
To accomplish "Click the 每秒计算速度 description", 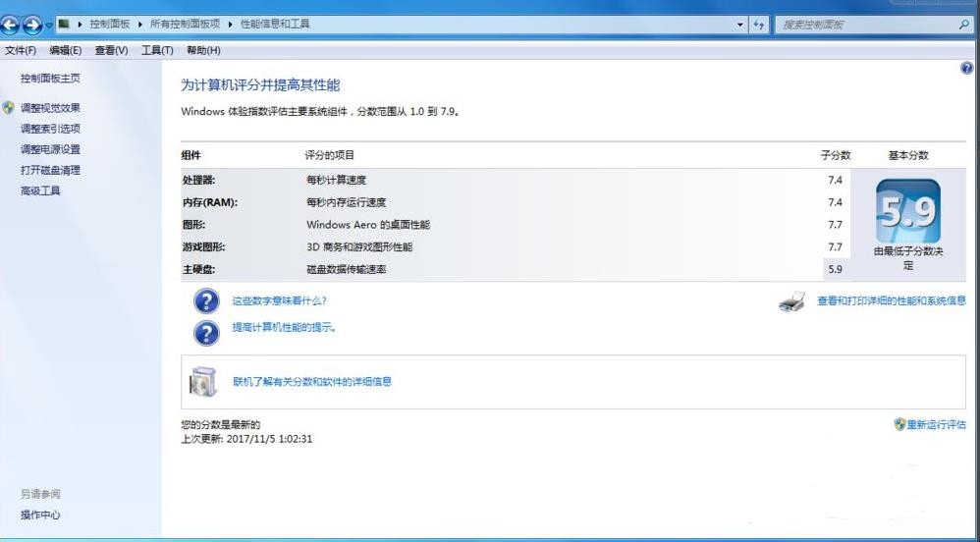I will 336,180.
